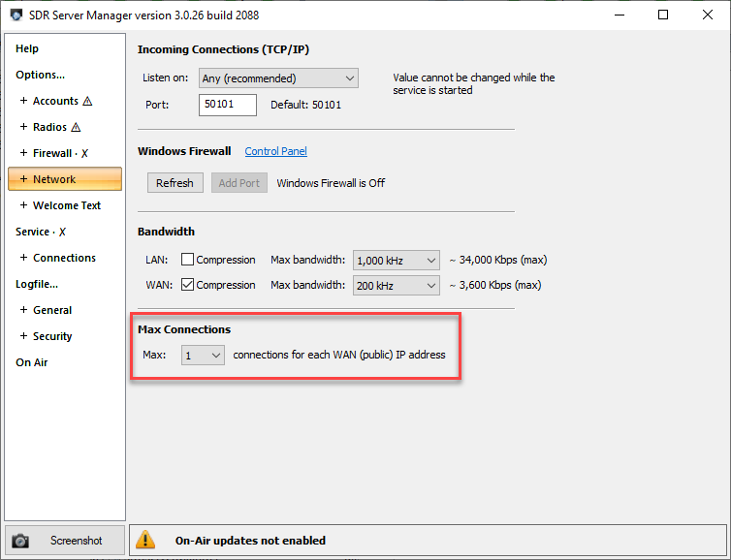Click the Port number input field

(x=228, y=105)
